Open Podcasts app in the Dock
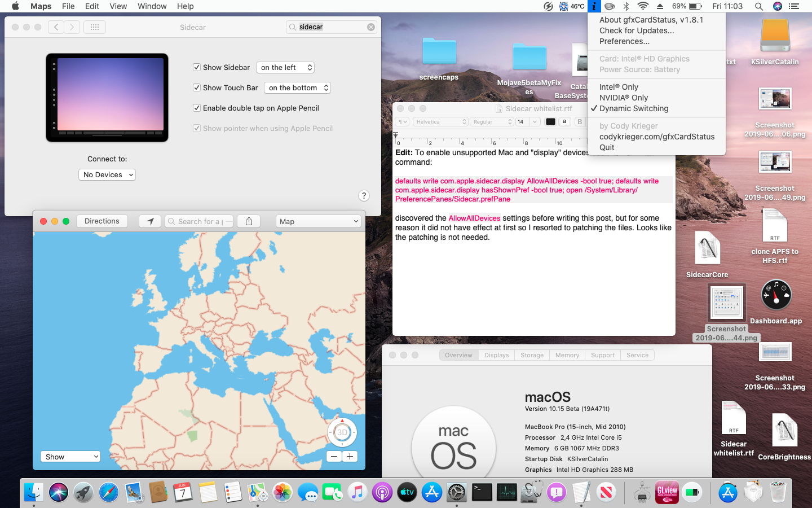The width and height of the screenshot is (812, 508). (x=382, y=492)
